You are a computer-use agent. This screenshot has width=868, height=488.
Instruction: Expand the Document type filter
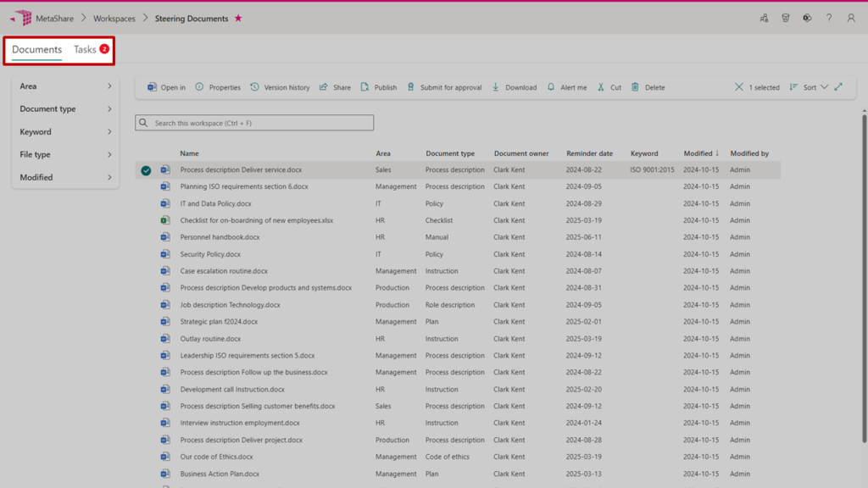(x=66, y=109)
